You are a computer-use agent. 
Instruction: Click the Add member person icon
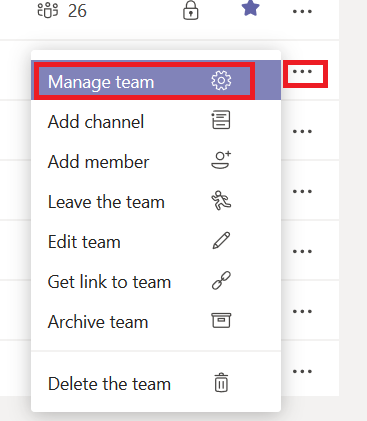221,160
